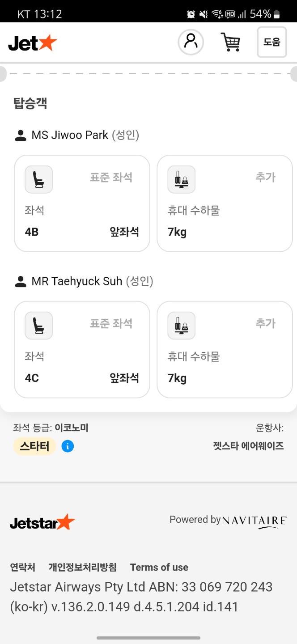Screen dimensions: 297x644
Task: Tap the Jetstar logo in header
Action: (33, 42)
